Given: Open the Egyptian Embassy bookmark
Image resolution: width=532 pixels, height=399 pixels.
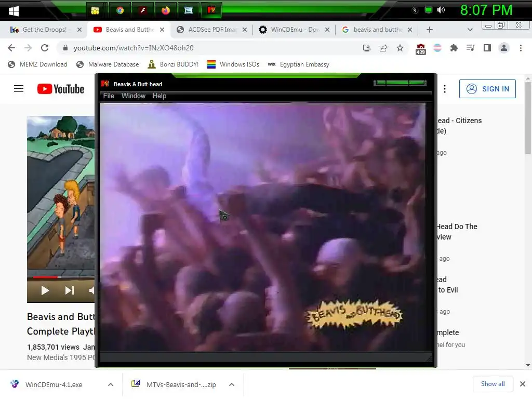Looking at the screenshot, I should [299, 64].
